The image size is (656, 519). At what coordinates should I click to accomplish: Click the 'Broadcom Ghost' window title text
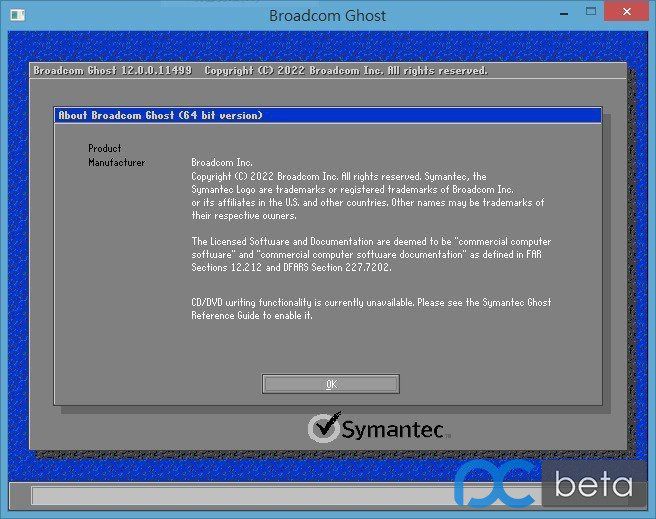pyautogui.click(x=328, y=16)
